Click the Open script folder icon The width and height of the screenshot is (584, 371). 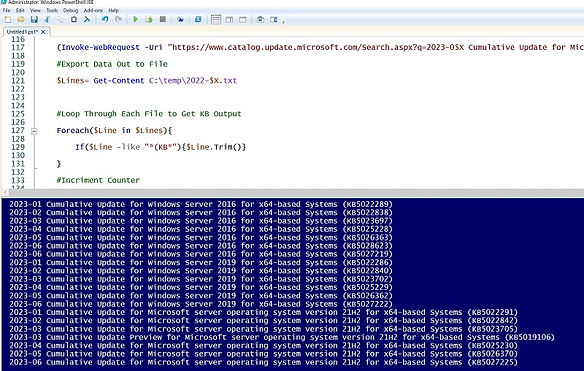point(21,19)
